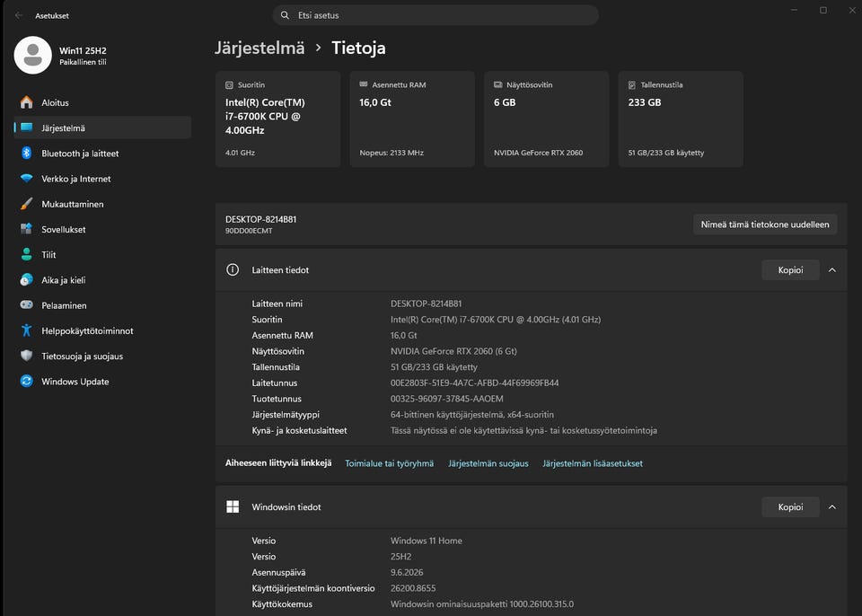Viewport: 862px width, 616px height.
Task: Click the Sovellukset apps icon
Action: click(26, 229)
